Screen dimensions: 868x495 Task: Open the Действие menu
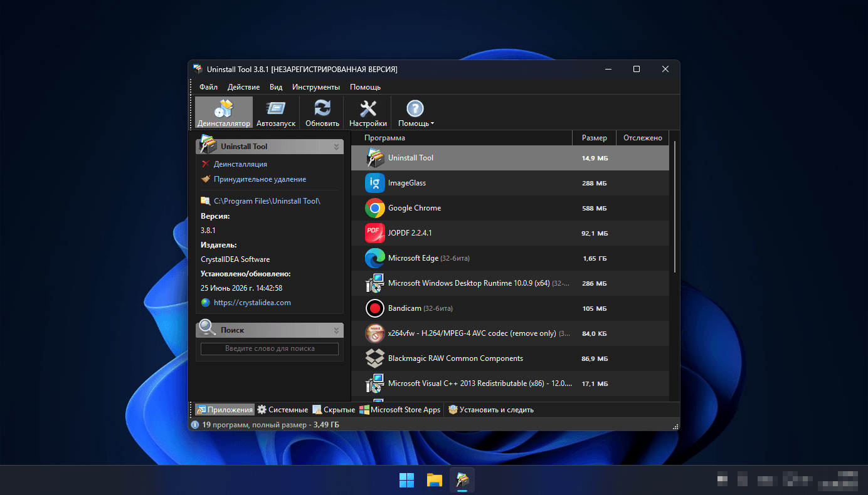pos(243,87)
